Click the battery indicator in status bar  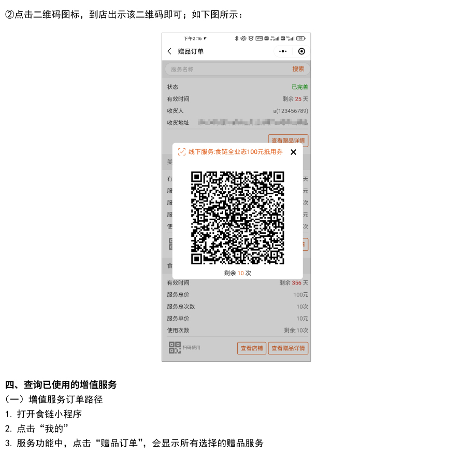[x=300, y=38]
